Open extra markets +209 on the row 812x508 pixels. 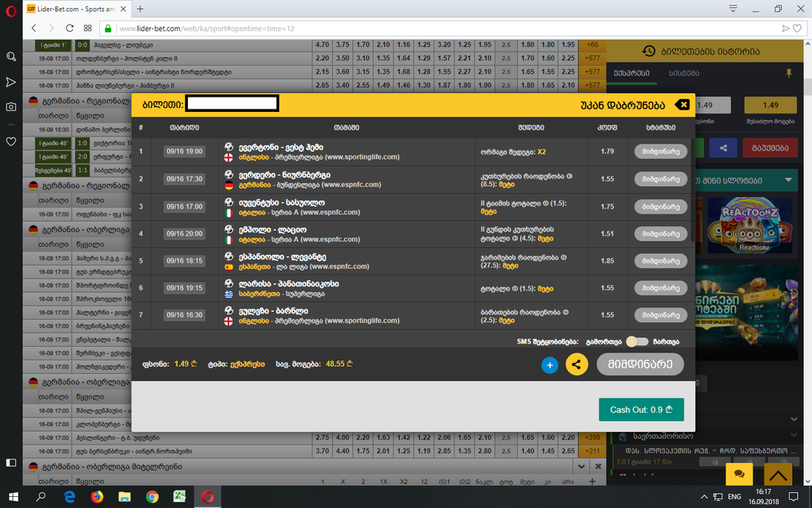pyautogui.click(x=592, y=437)
